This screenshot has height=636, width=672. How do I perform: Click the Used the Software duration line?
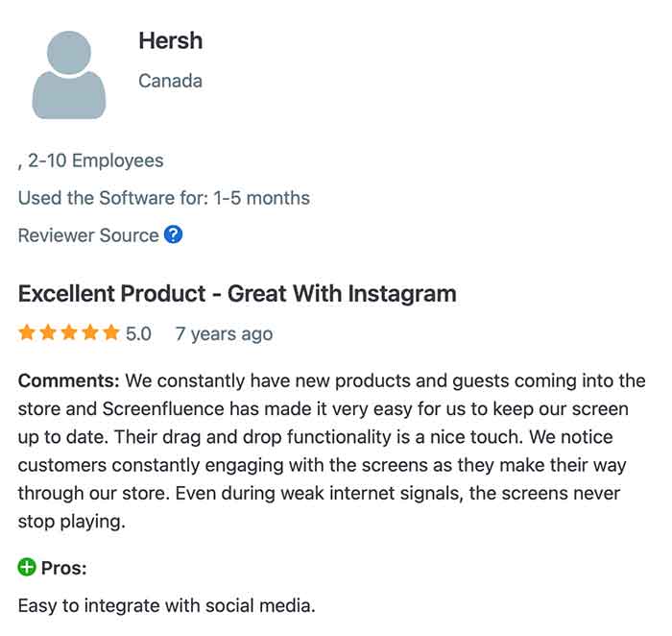click(163, 199)
